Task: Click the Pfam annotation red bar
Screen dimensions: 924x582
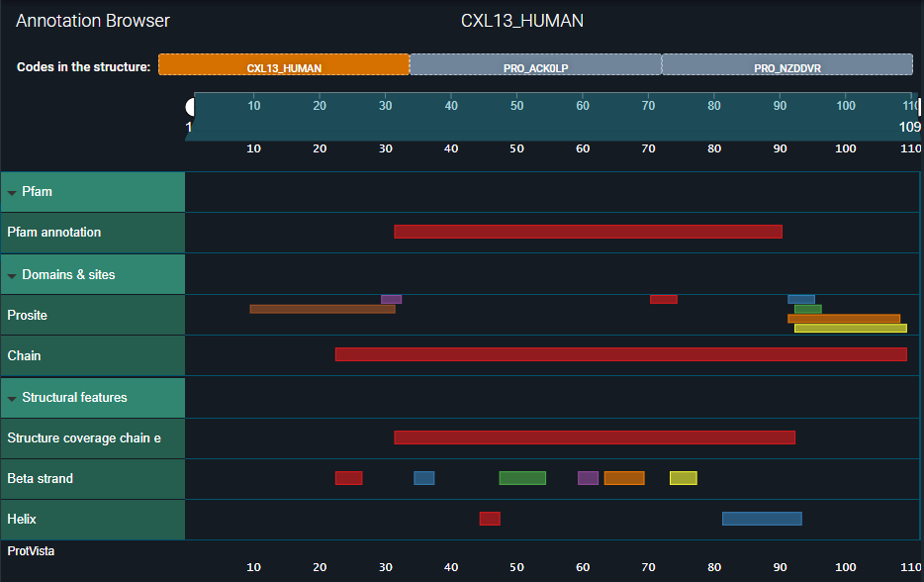Action: coord(588,232)
